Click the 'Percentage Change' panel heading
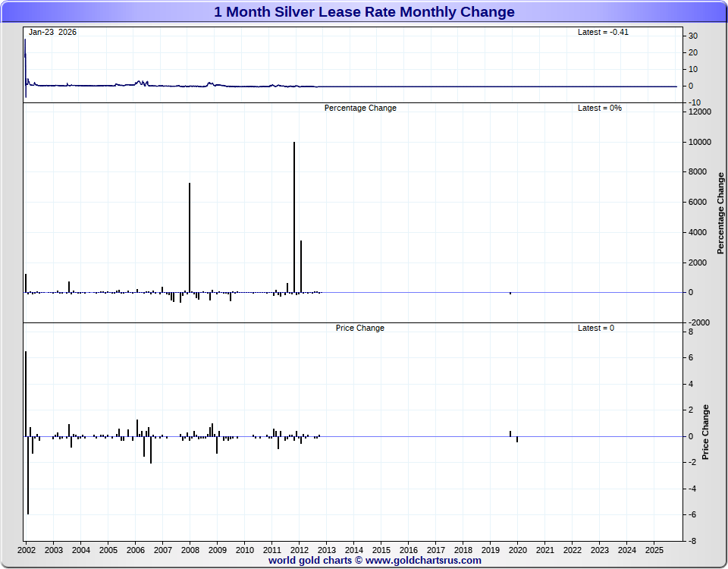 tap(360, 108)
